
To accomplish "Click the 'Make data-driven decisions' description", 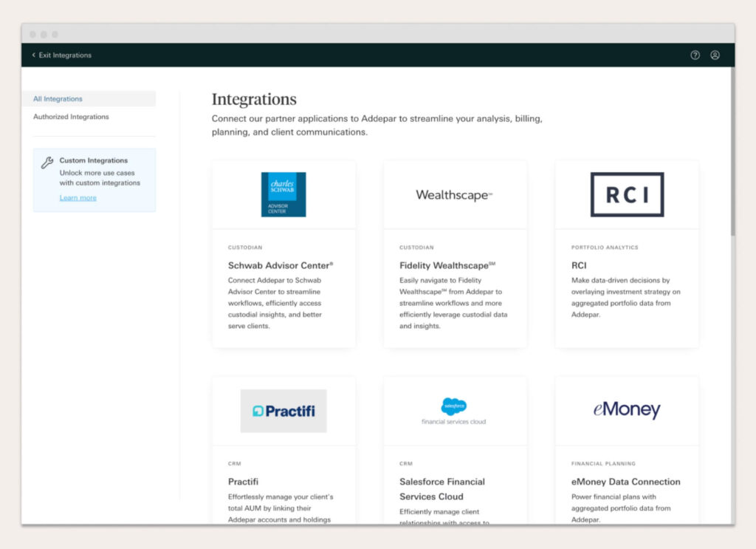I will 626,297.
